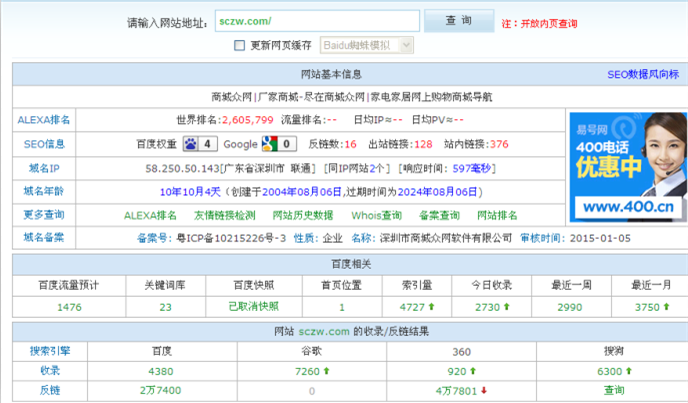Image resolution: width=688 pixels, height=403 pixels.
Task: Open the 友情链接检测 link
Action: (x=224, y=216)
